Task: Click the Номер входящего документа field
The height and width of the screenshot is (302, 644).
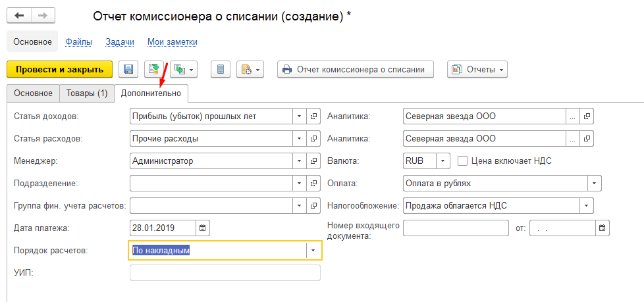Action: (x=456, y=228)
